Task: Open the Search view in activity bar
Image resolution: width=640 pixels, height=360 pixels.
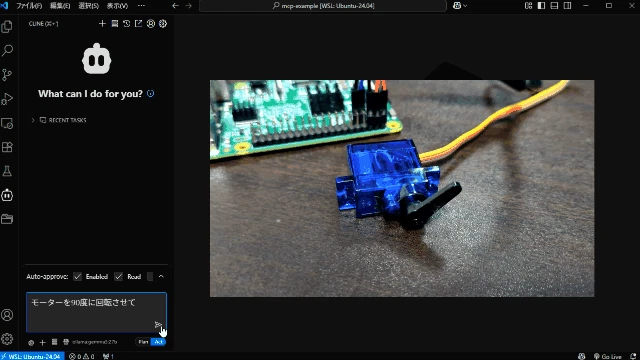Action: click(x=7, y=51)
